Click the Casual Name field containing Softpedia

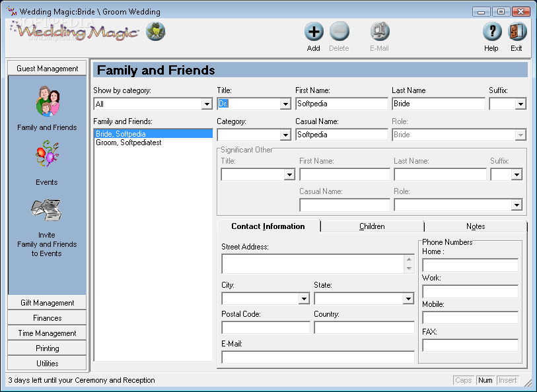341,135
